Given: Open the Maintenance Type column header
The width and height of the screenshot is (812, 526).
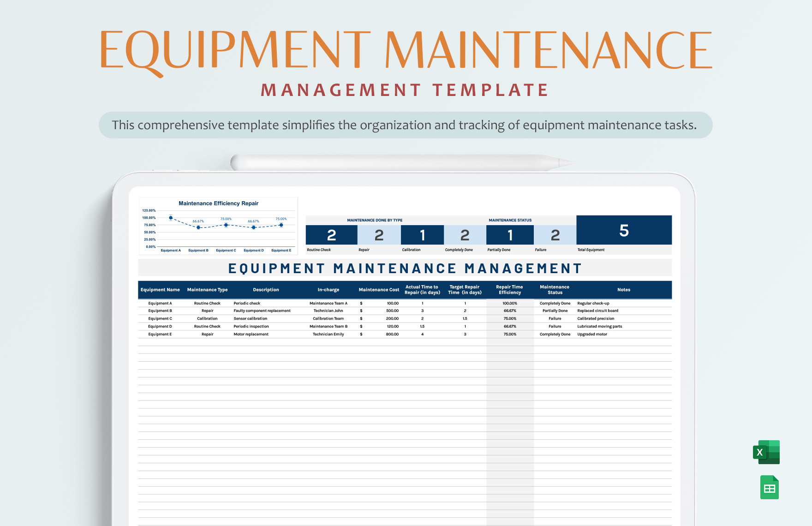Looking at the screenshot, I should [x=207, y=290].
